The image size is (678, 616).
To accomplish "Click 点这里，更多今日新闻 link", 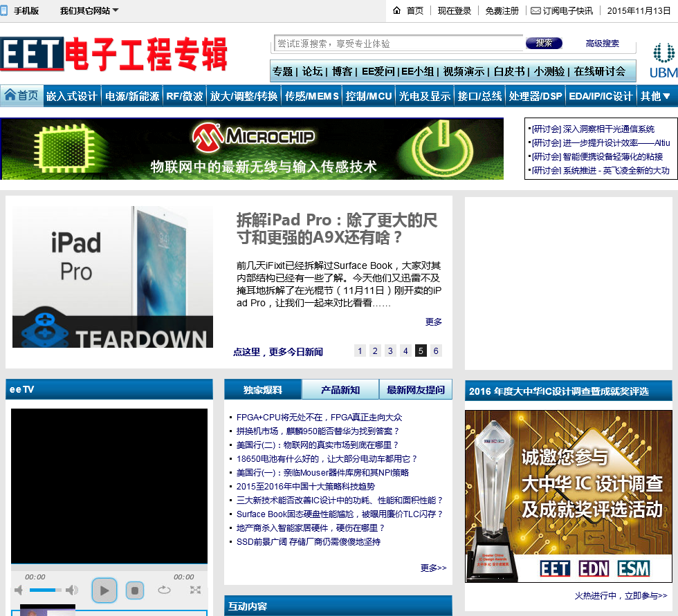I will [x=278, y=352].
